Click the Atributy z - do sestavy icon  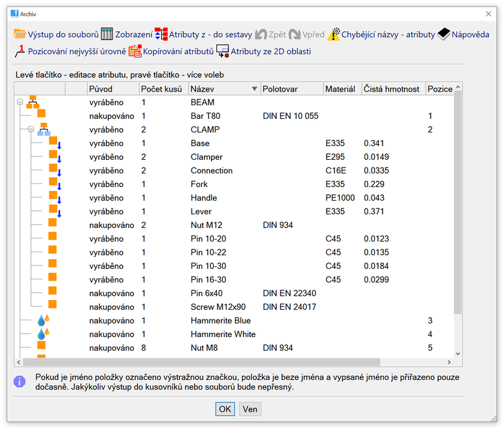click(161, 34)
